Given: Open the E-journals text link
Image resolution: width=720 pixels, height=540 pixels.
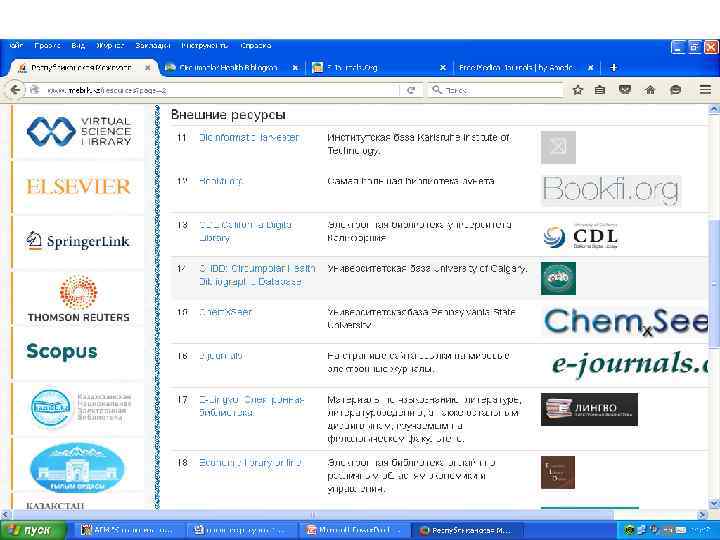Looking at the screenshot, I should pyautogui.click(x=221, y=356).
